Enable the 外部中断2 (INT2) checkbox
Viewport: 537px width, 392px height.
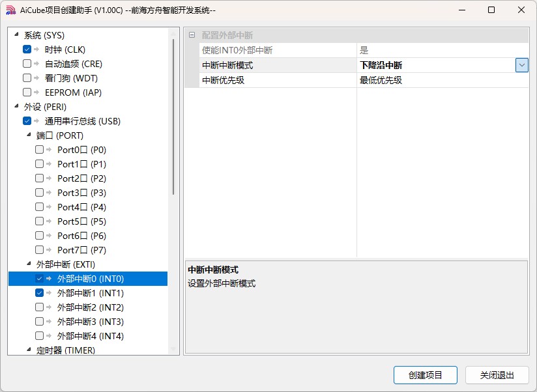coord(39,307)
